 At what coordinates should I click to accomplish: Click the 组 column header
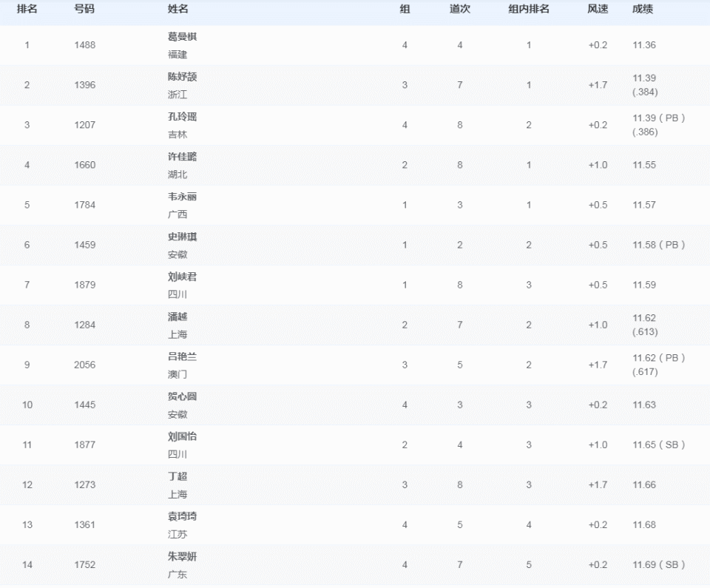[x=402, y=10]
